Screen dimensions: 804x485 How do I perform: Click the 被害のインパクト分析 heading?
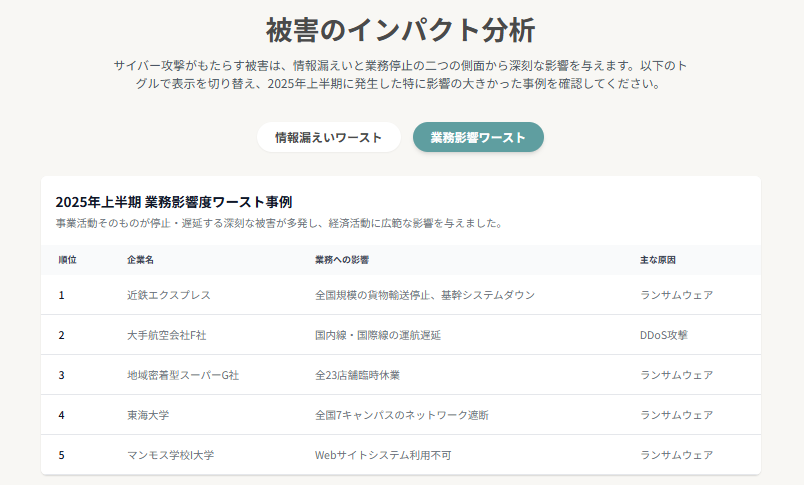[400, 30]
